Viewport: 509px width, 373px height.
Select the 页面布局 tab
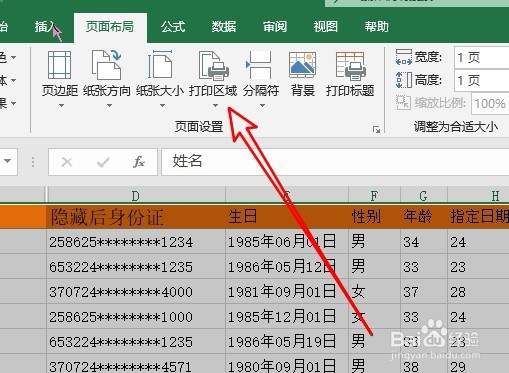110,27
